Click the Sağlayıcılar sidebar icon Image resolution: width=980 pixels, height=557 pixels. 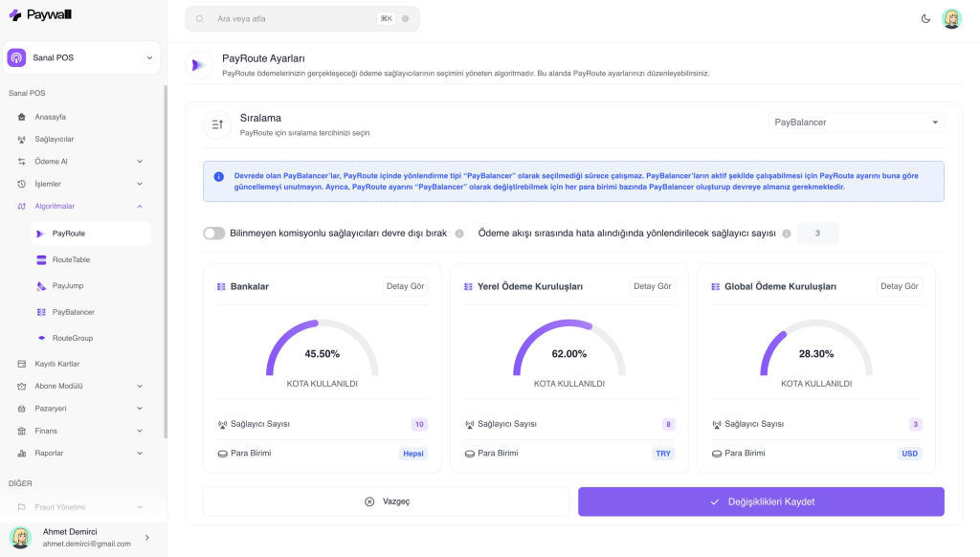(x=22, y=139)
